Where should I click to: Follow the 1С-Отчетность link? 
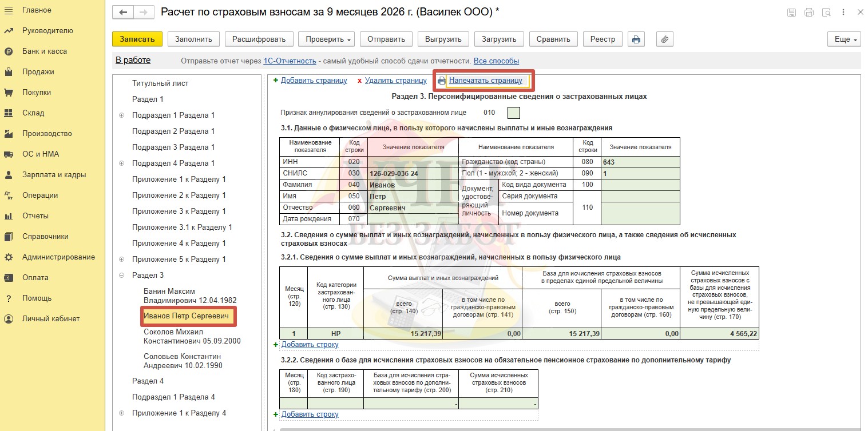coord(290,61)
